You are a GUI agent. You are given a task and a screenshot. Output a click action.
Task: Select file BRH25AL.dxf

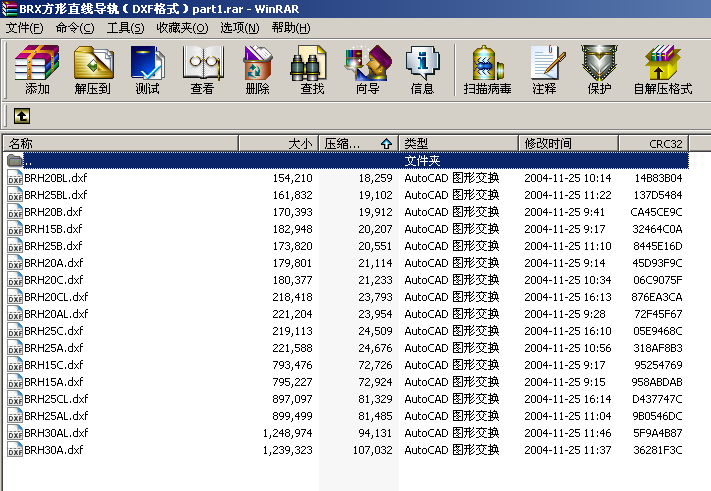click(56, 416)
